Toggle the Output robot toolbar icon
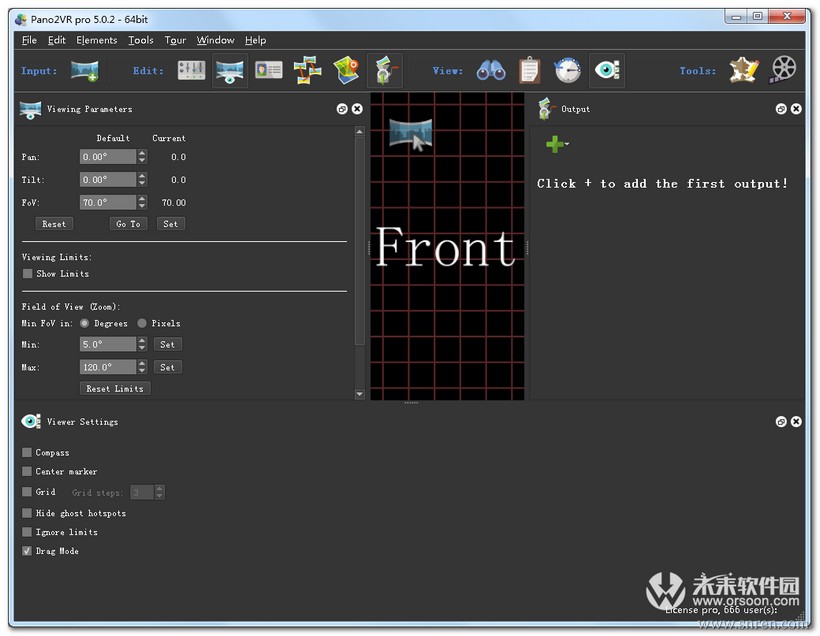 385,71
